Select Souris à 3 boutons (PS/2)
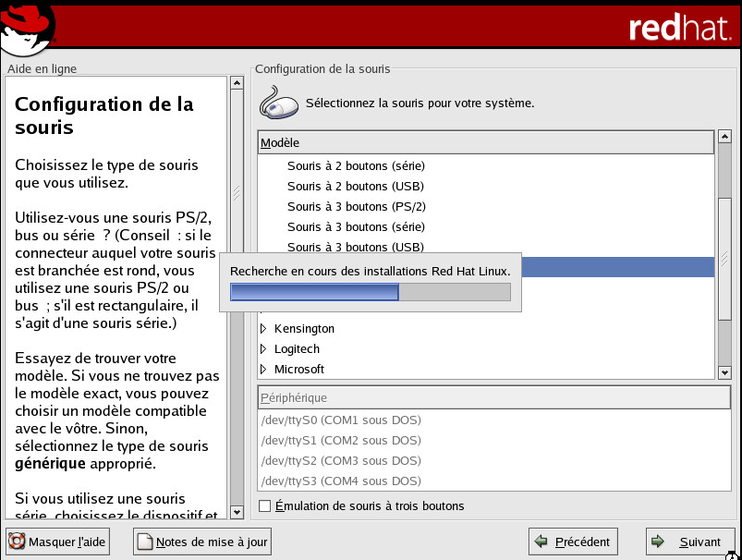 [356, 207]
